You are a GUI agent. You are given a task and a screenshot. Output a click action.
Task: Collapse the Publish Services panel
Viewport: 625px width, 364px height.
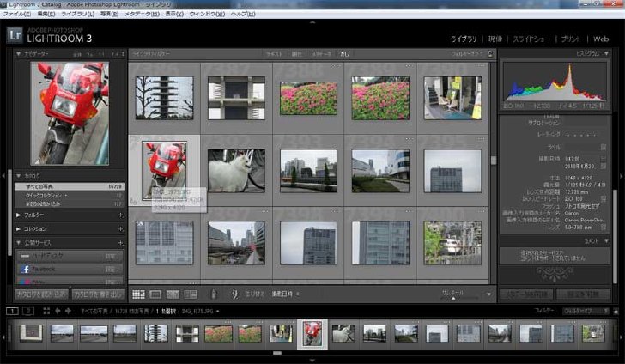pyautogui.click(x=18, y=243)
